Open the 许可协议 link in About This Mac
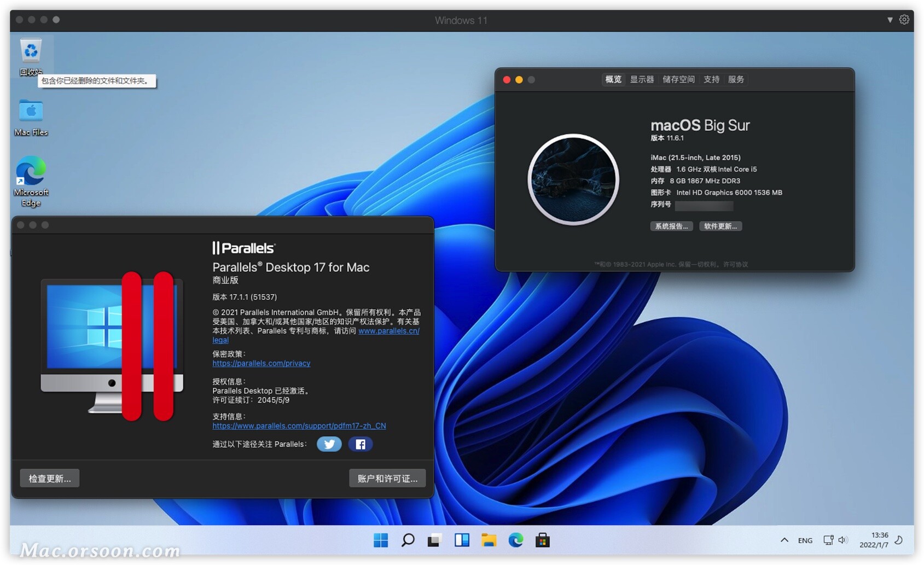The height and width of the screenshot is (565, 924). coord(735,264)
